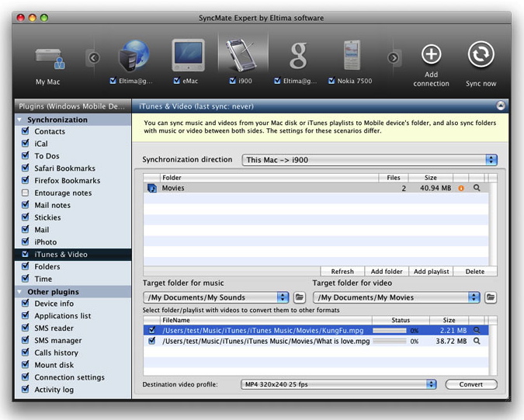The width and height of the screenshot is (524, 420).
Task: Collapse the Synchronization section triangle
Action: 19,120
